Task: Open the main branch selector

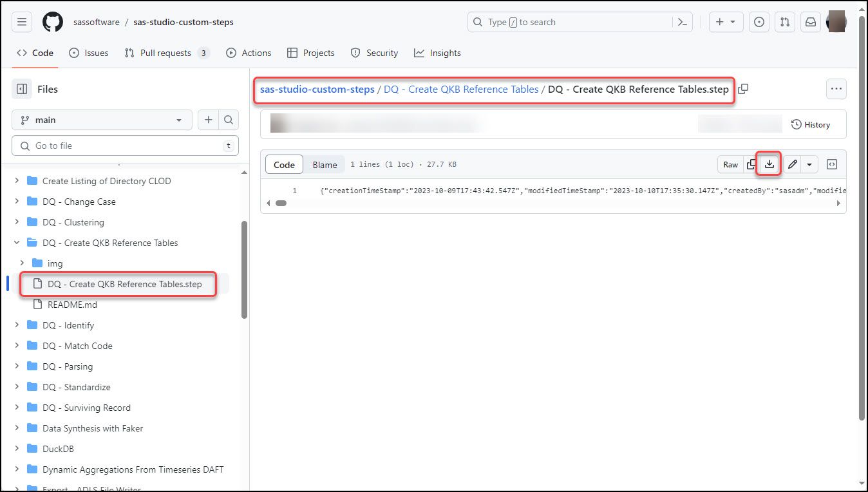Action: 101,120
